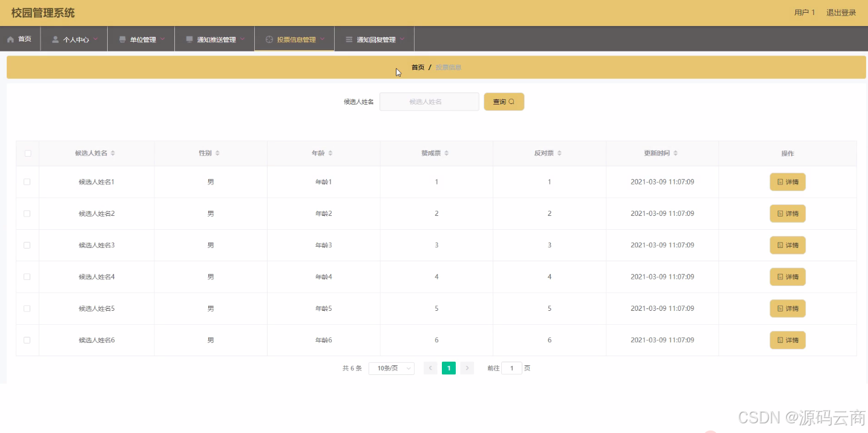Open the 单位管理 menu
Viewport: 868px width, 433px height.
tap(141, 39)
